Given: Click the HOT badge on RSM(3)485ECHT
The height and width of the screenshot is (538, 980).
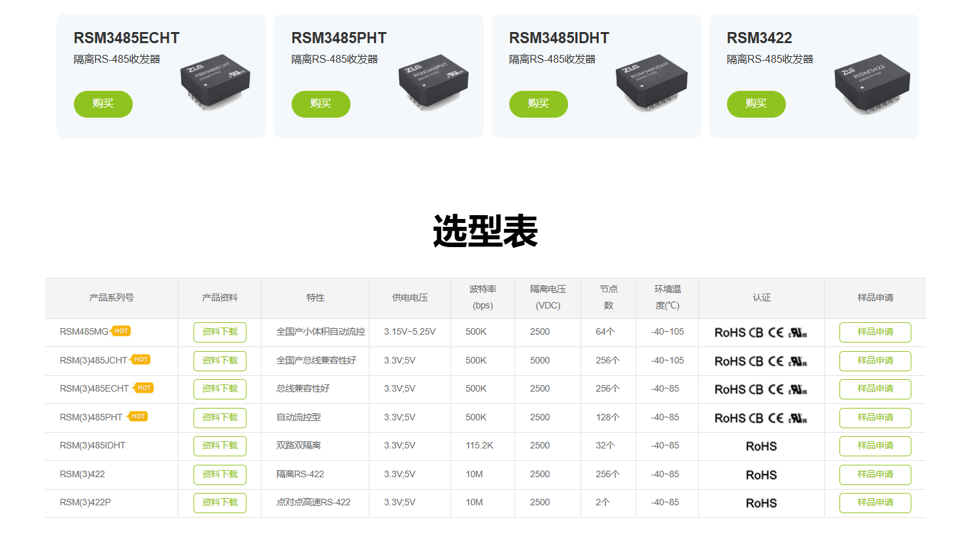Looking at the screenshot, I should (144, 388).
